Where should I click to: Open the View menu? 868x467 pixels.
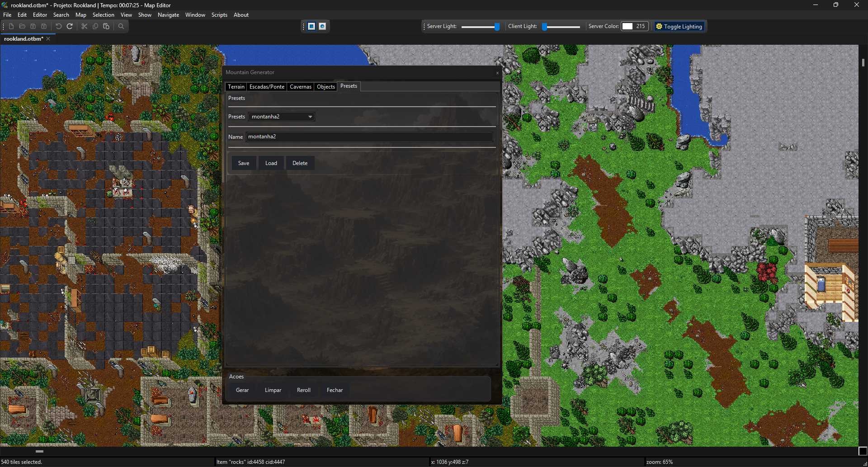126,15
